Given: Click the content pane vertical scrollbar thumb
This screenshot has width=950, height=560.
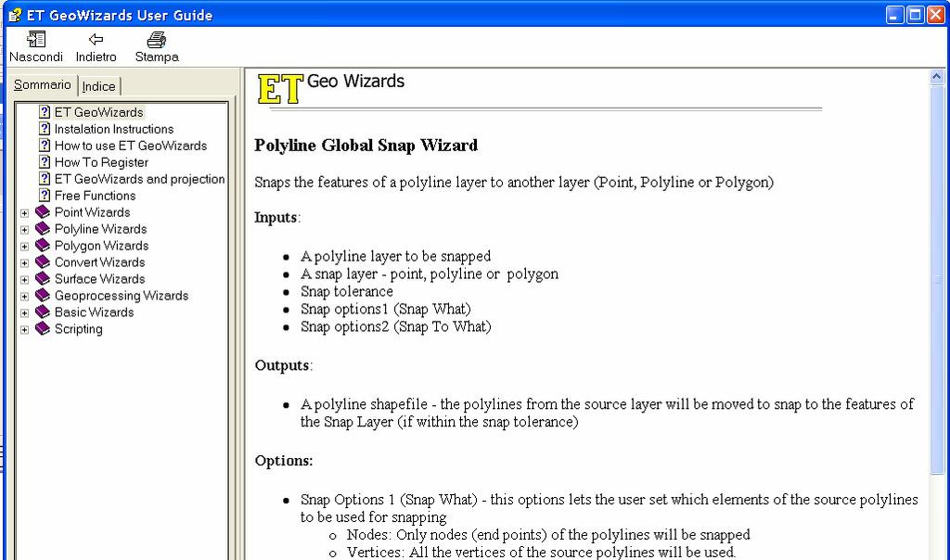Looking at the screenshot, I should coord(937,280).
